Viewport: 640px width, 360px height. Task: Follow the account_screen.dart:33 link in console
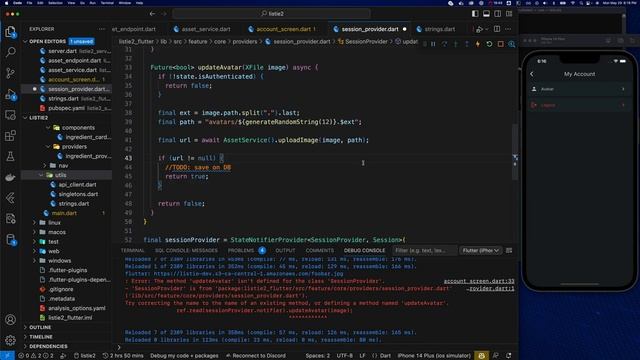479,281
